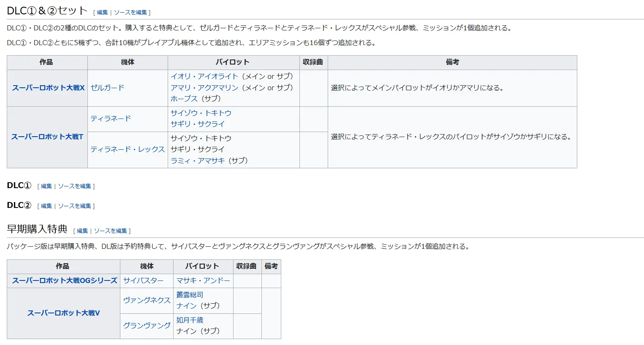
Task: Click ソースを編集 next to the DLC② heading
Action: click(x=74, y=206)
